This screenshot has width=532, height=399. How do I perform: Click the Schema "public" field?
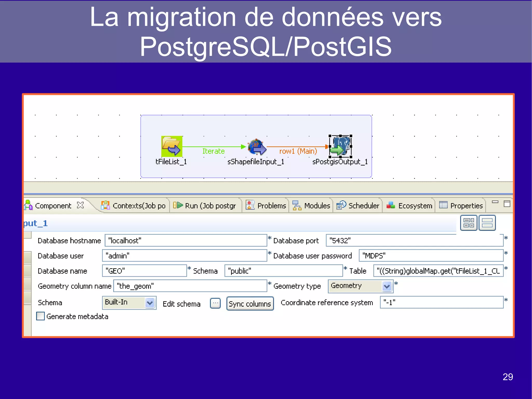point(283,271)
